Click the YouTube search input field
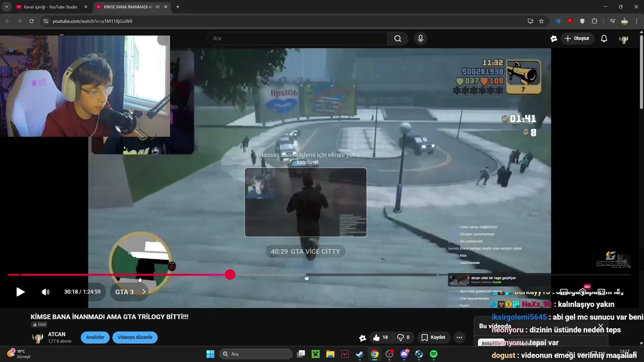The width and height of the screenshot is (644, 362). 297,39
